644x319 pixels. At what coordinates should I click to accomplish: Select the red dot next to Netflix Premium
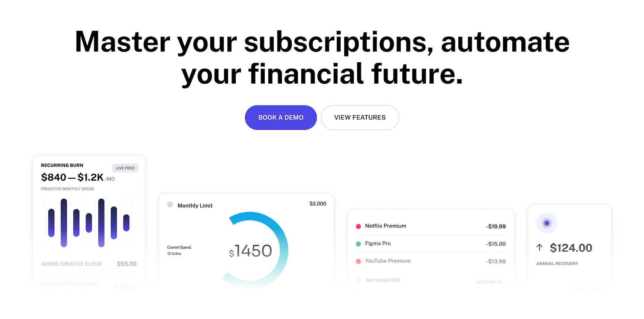pos(358,226)
